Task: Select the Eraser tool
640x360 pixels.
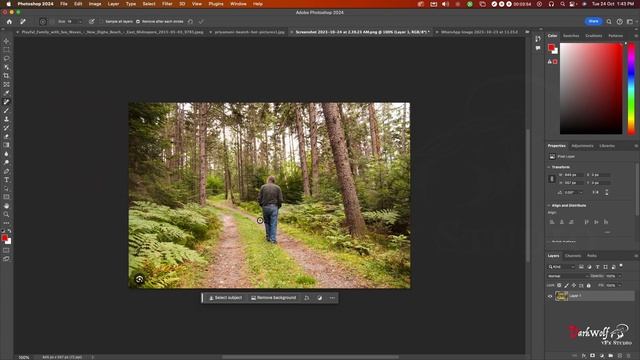Action: tap(6, 136)
